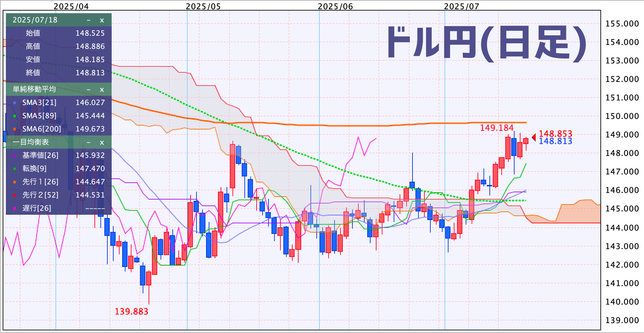The width and height of the screenshot is (644, 333).
Task: Close the 2025/07/18 price panel
Action: coord(102,20)
